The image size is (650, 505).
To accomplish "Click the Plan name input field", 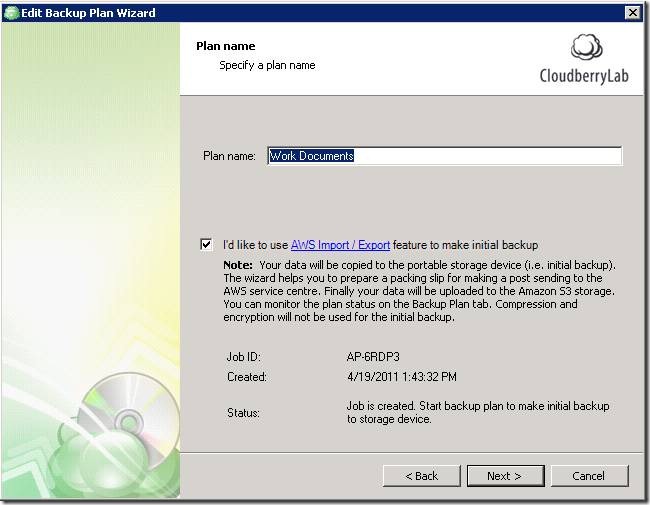I will point(444,156).
